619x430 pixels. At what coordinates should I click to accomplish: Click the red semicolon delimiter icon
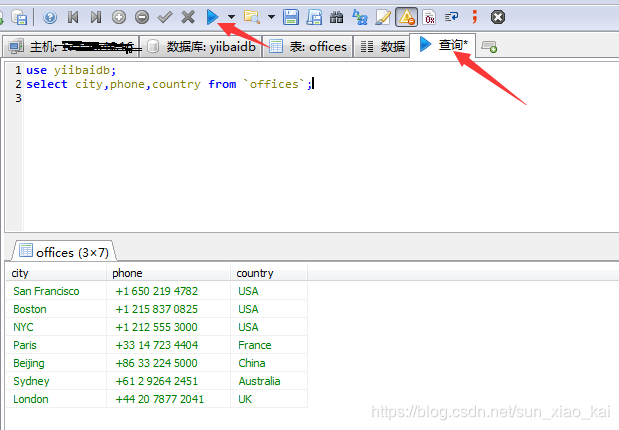(475, 17)
